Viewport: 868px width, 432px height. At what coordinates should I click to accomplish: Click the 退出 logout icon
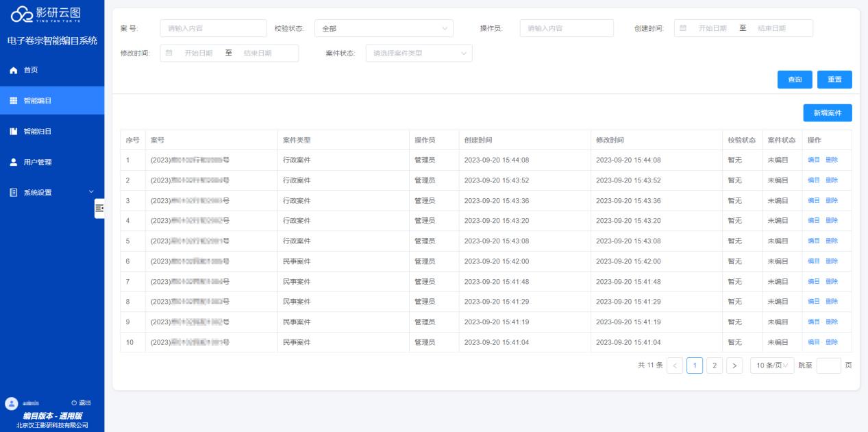(74, 403)
